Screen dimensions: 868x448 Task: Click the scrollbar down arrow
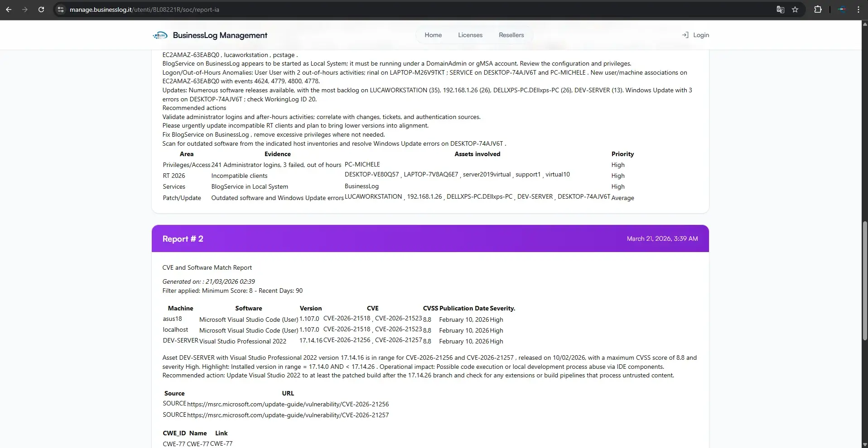[x=864, y=444]
